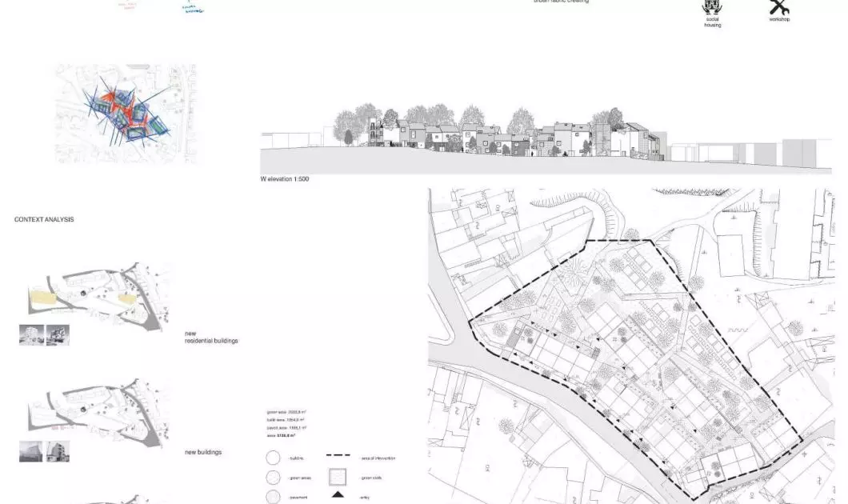Image resolution: width=848 pixels, height=504 pixels.
Task: Open the second photo in the 'new buildings' row
Action: pos(58,451)
